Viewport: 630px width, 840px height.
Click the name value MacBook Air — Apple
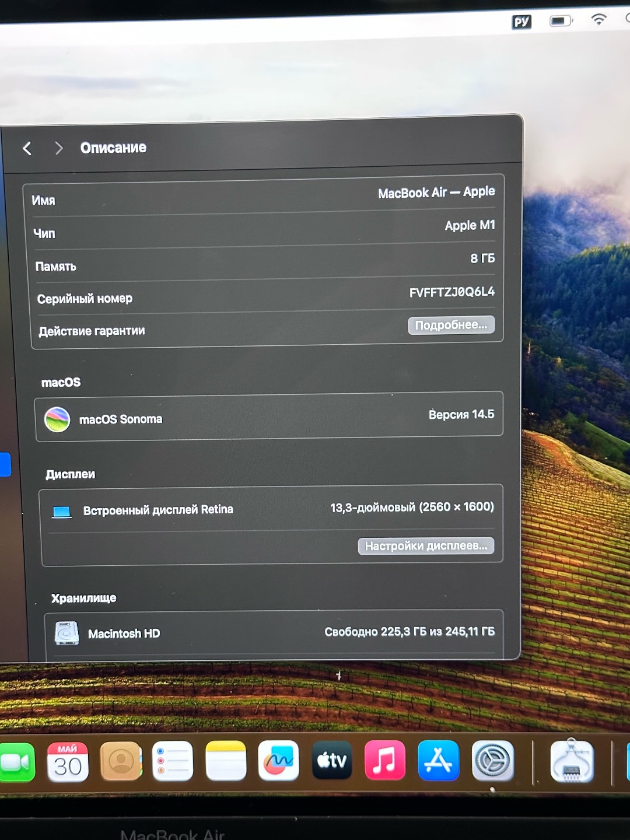point(436,192)
